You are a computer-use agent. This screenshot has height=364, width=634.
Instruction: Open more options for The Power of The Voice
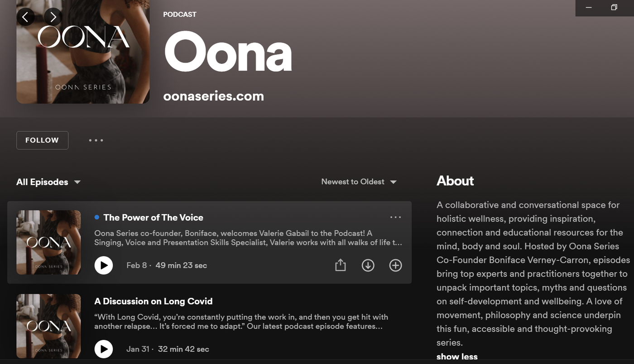click(x=395, y=217)
